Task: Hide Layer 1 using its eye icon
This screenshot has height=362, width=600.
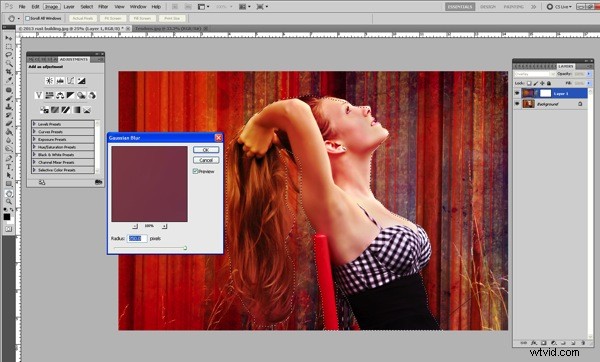Action: click(517, 93)
